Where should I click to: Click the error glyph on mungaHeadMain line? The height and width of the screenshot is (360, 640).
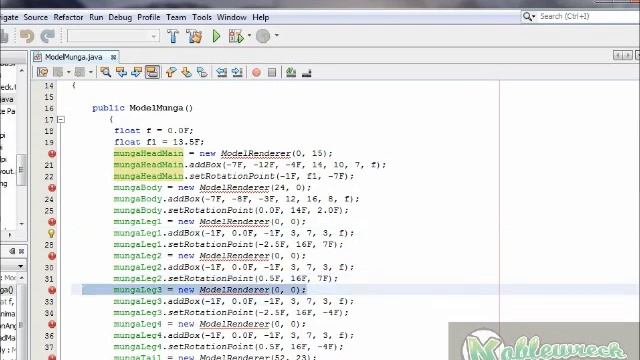point(52,154)
